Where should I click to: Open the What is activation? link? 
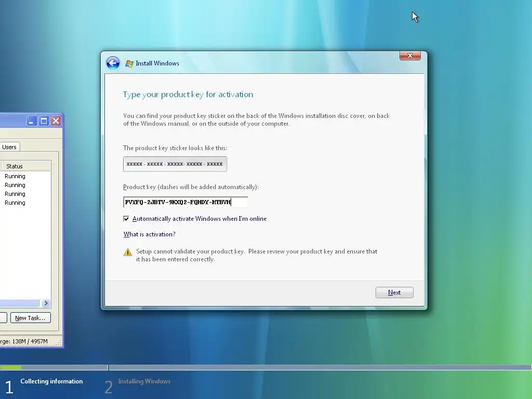149,234
